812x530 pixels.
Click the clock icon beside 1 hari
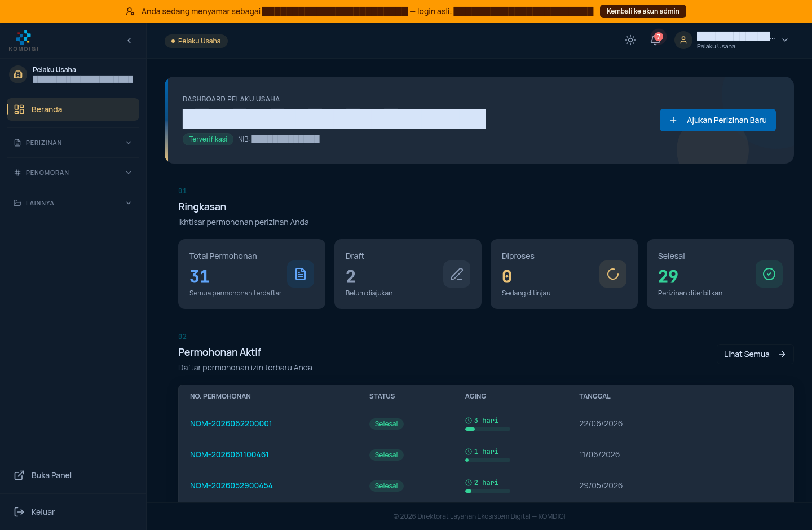pyautogui.click(x=469, y=452)
